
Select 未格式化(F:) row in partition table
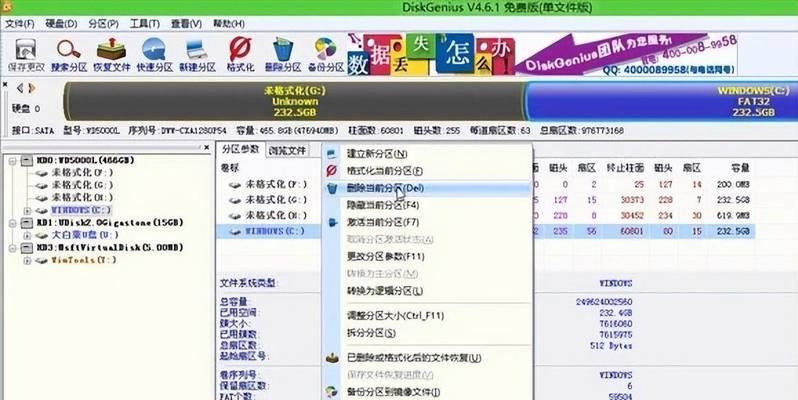coord(486,184)
